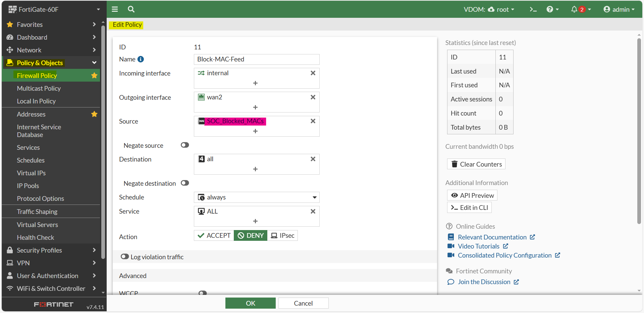644x313 pixels.
Task: Open the notifications bell
Action: coord(574,9)
